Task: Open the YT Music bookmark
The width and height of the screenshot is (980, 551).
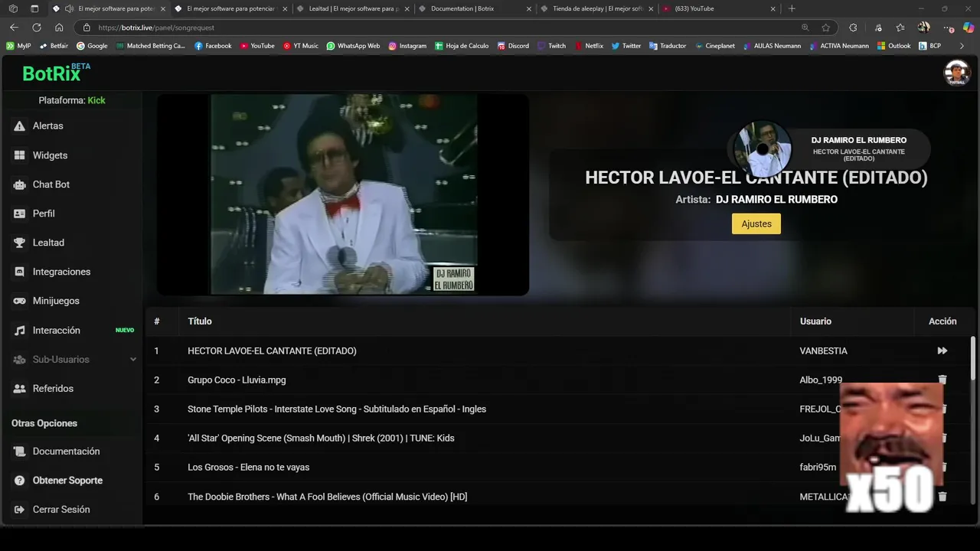Action: 300,46
